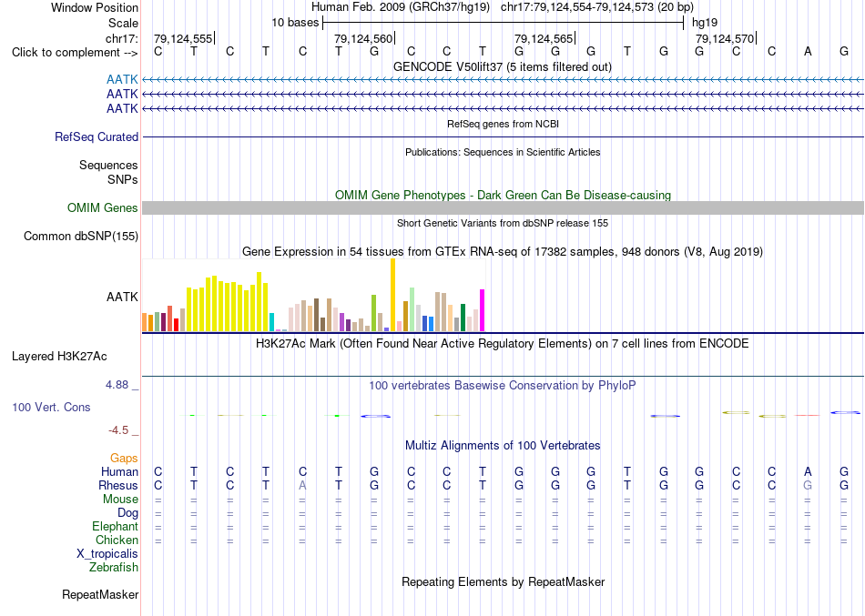Click the gray OMIM Genes item bar
The image size is (865, 616).
coord(503,207)
